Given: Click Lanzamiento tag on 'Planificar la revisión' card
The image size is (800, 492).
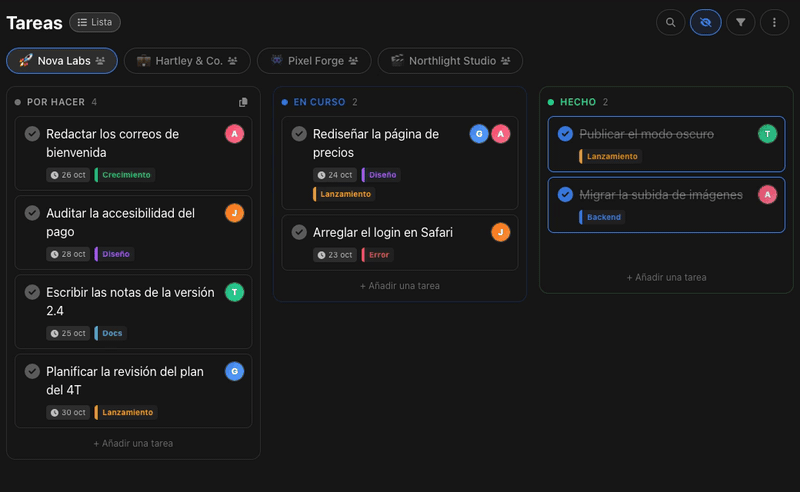Looking at the screenshot, I should (x=126, y=412).
